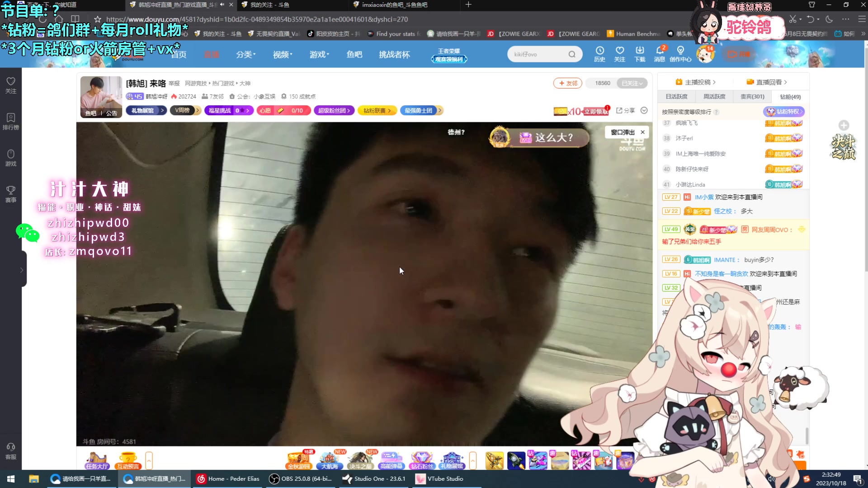
Task: Switch to the 贵宾(301) tab
Action: [752, 97]
